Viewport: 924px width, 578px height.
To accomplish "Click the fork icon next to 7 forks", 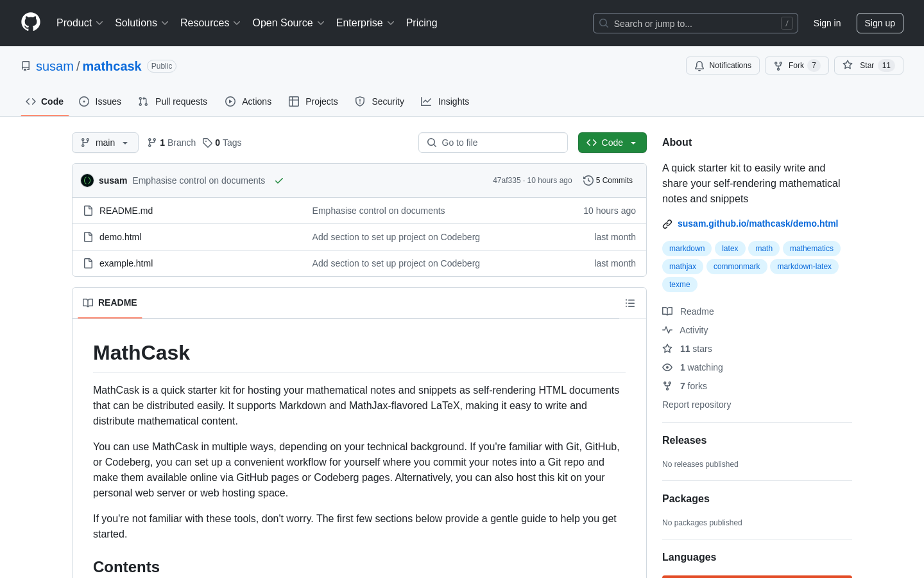I will [667, 386].
